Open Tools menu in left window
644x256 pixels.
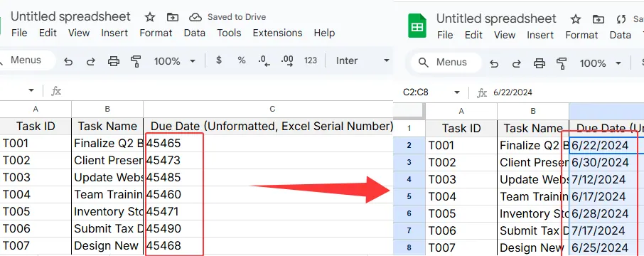pos(229,33)
